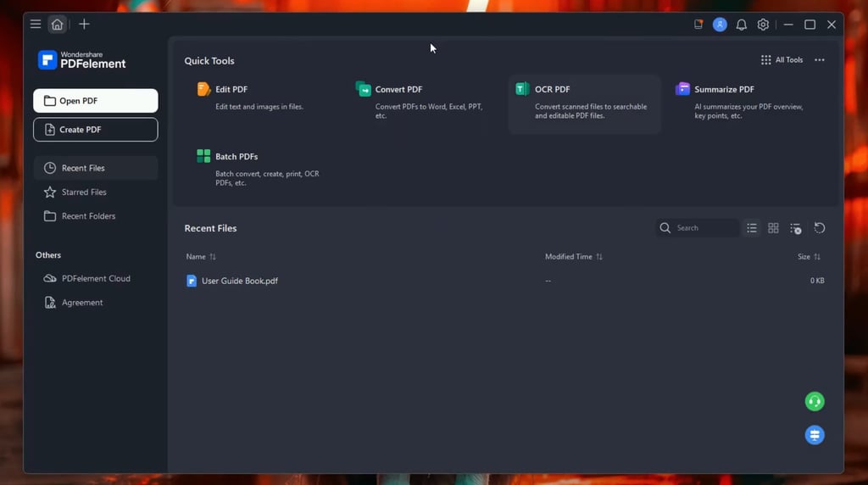Go to the Home tab icon
Image resolution: width=868 pixels, height=485 pixels.
(57, 25)
